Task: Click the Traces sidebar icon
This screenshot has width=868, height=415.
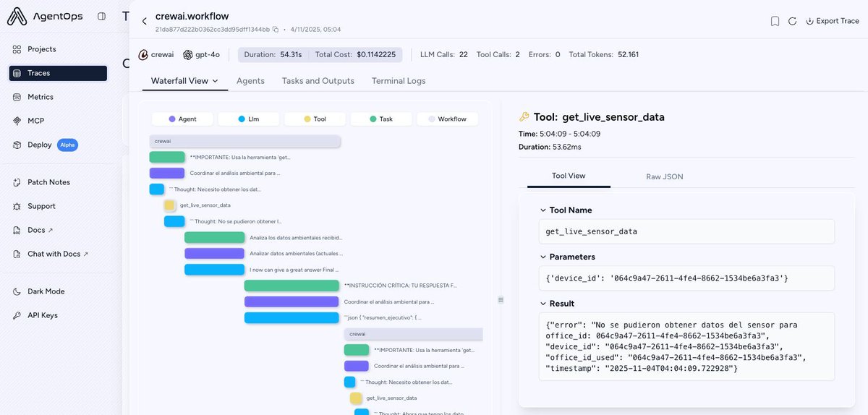Action: click(x=18, y=73)
